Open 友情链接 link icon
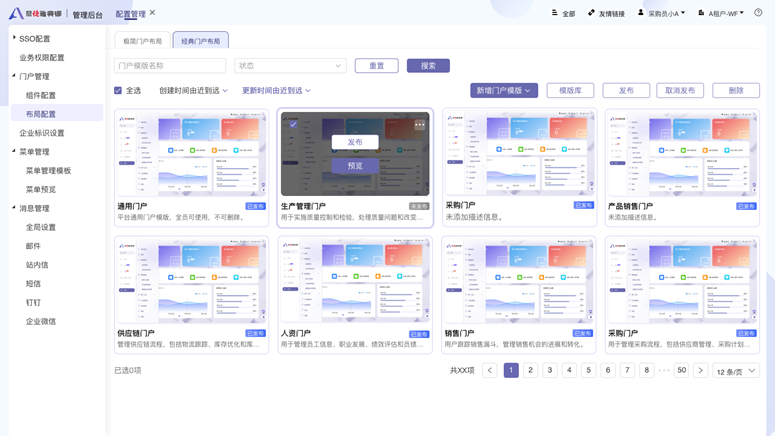The width and height of the screenshot is (775, 436). [x=591, y=13]
